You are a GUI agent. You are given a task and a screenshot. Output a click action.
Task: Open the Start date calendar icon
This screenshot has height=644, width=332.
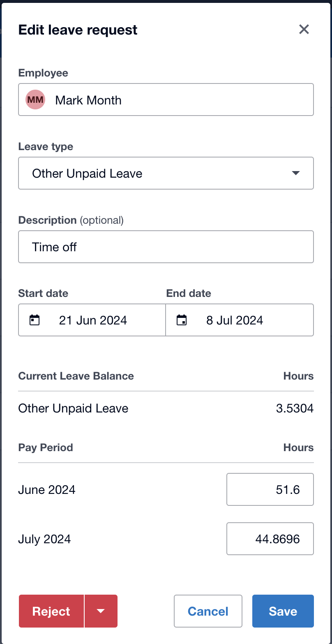(x=35, y=320)
